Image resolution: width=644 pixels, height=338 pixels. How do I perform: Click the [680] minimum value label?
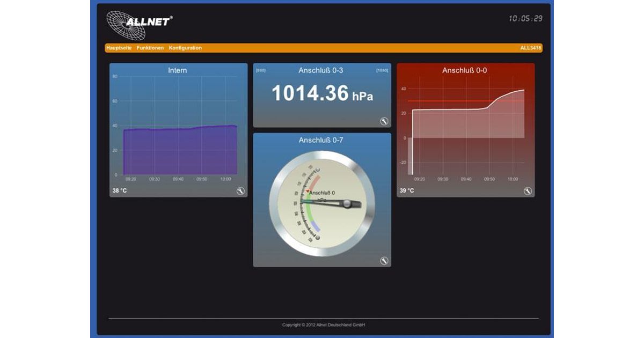tap(261, 71)
